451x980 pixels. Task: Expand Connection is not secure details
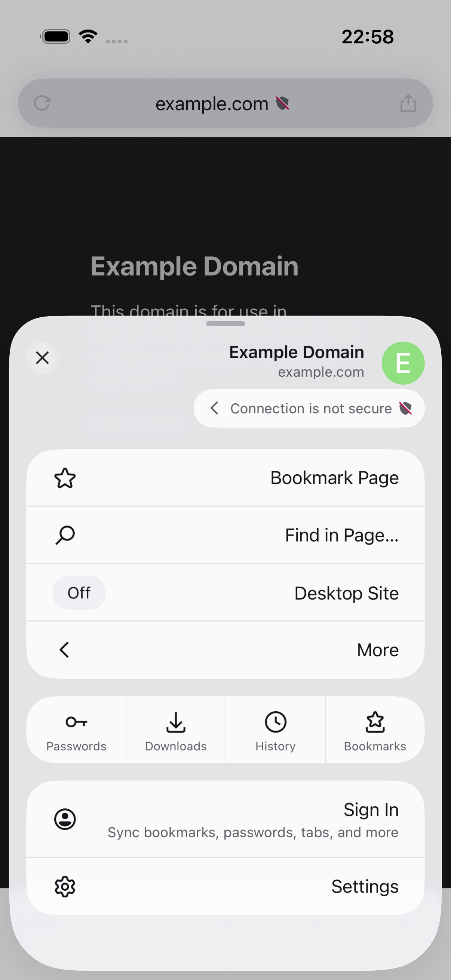(x=309, y=408)
